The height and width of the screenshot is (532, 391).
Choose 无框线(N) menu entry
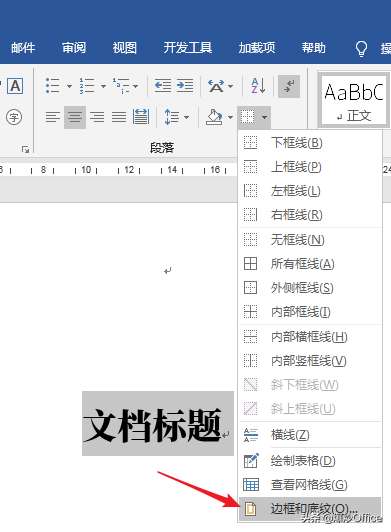point(310,240)
